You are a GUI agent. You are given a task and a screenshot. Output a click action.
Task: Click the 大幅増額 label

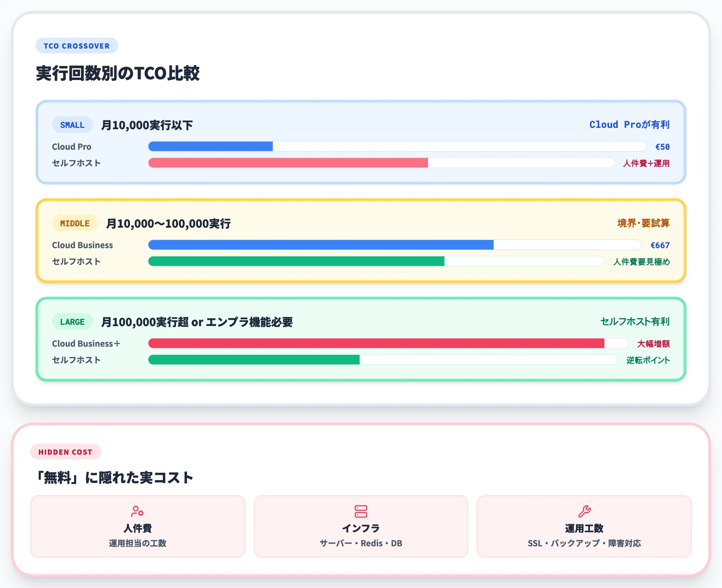[653, 344]
